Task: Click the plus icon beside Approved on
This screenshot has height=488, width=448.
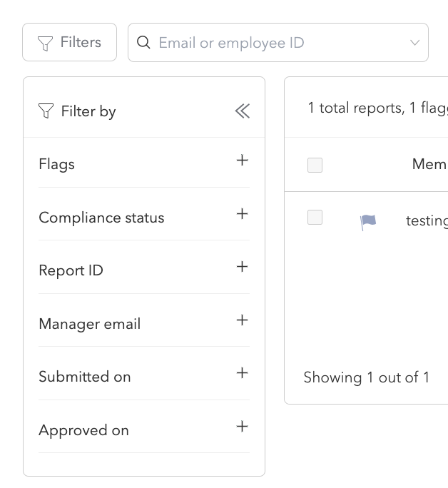Action: [242, 427]
